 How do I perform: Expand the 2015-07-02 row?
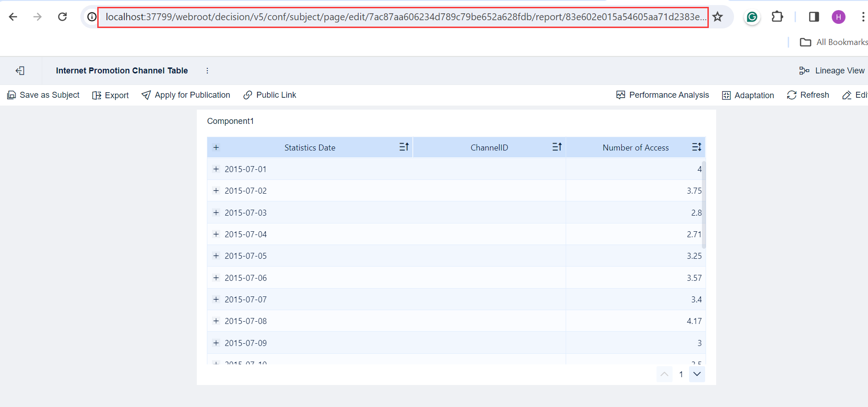tap(216, 190)
